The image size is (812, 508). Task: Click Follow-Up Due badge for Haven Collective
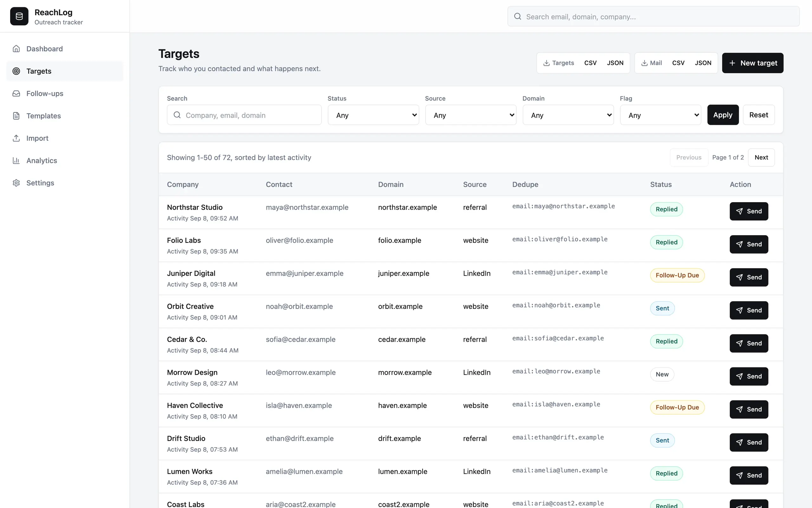pyautogui.click(x=677, y=407)
